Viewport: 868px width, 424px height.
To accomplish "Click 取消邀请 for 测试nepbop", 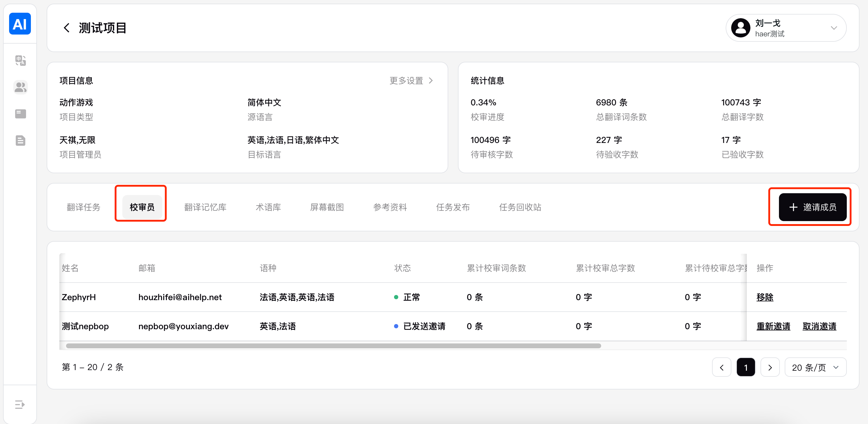I will (x=819, y=326).
